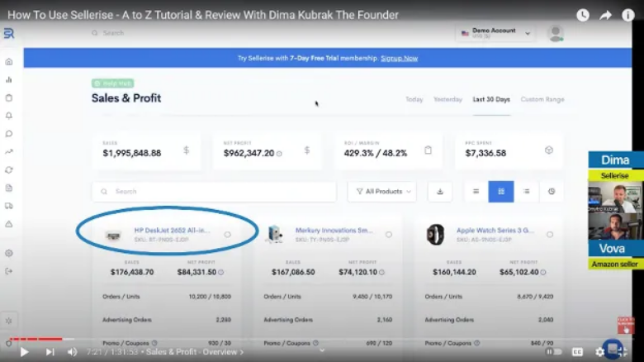Open YouTube player settings gear

[599, 352]
